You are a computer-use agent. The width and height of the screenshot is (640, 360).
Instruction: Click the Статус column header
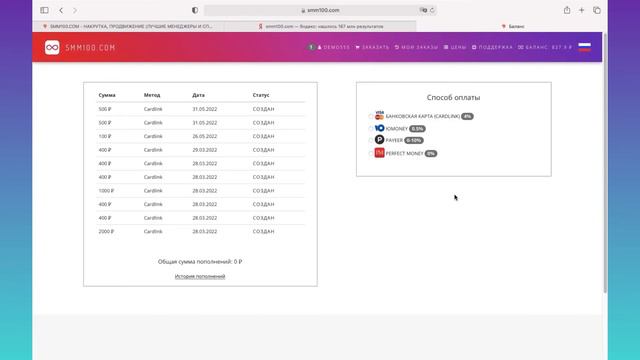click(x=261, y=95)
